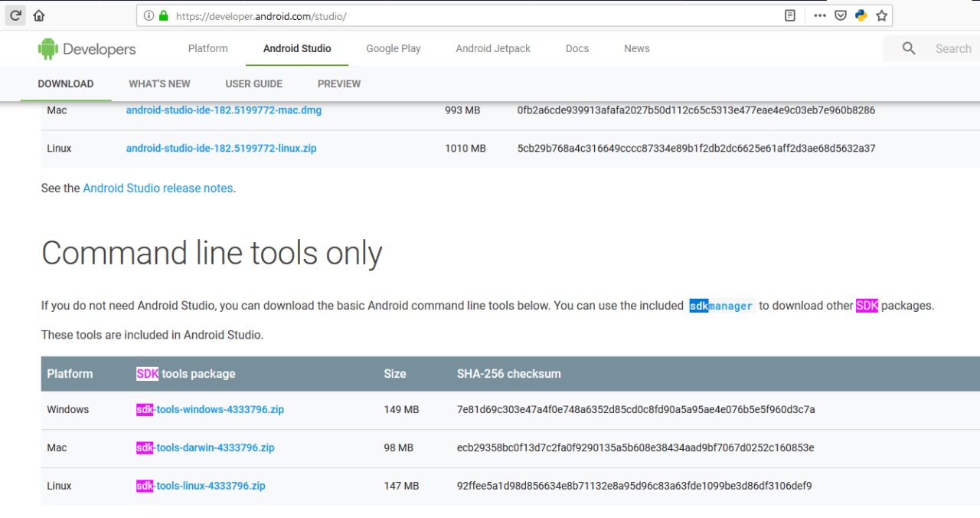Switch to WHAT'S NEW sub-tab

pyautogui.click(x=159, y=84)
